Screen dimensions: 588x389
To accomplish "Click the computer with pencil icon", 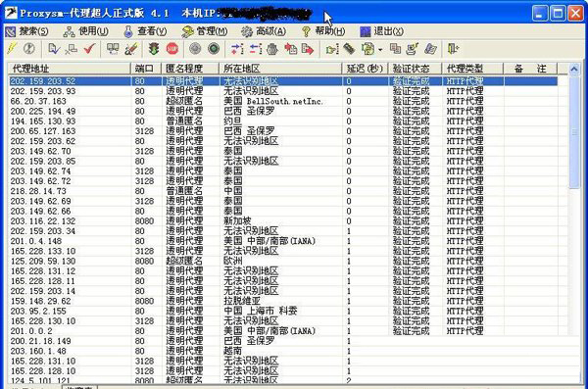I will (413, 49).
